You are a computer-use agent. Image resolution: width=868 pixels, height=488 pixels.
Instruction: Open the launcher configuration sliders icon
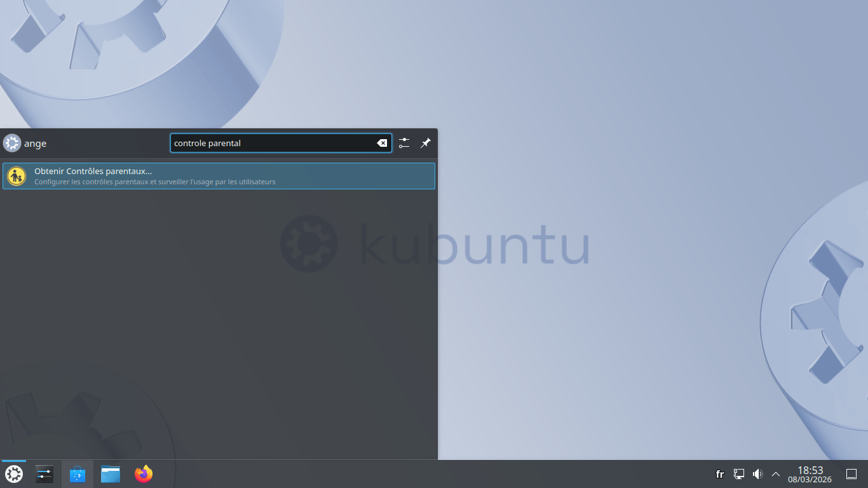(x=404, y=143)
